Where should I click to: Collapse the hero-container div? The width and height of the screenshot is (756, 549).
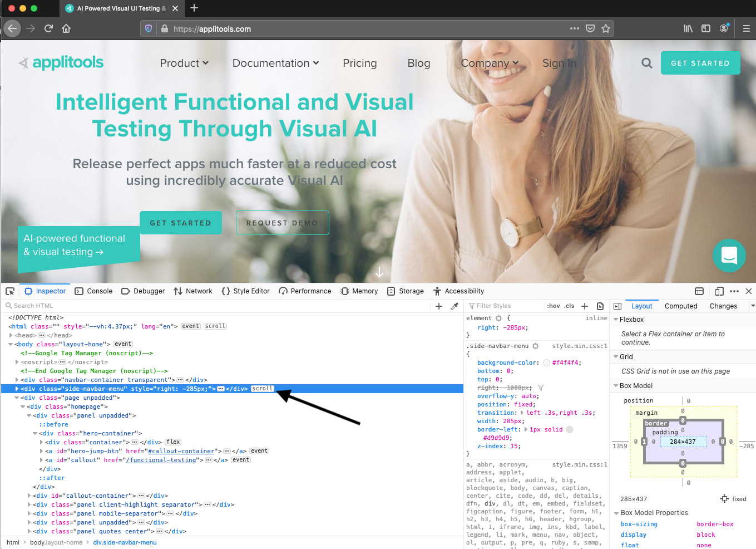point(35,433)
